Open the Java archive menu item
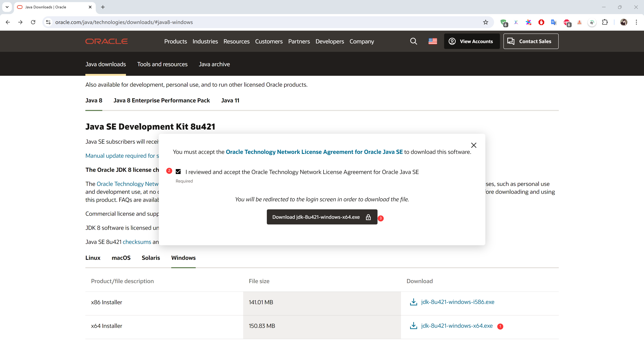This screenshot has height=348, width=644. pyautogui.click(x=214, y=64)
